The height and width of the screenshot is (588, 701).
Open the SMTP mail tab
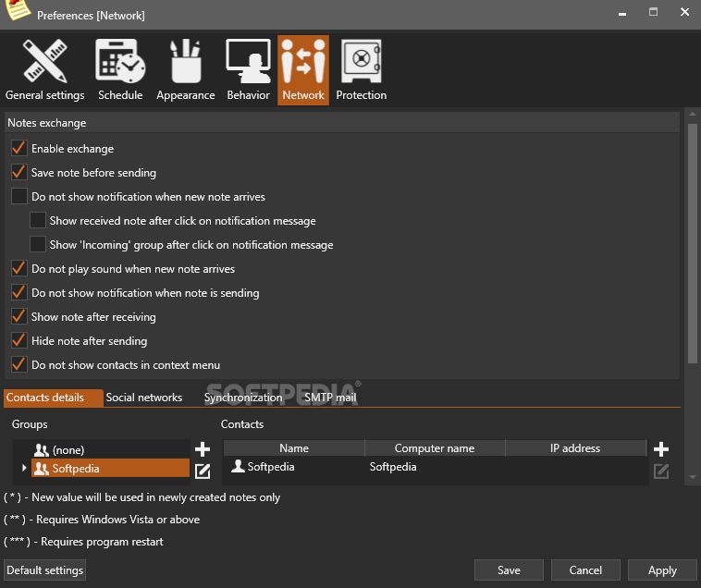330,398
